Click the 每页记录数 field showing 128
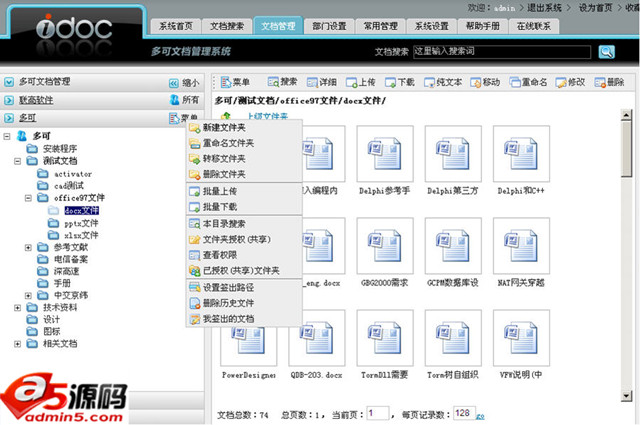The width and height of the screenshot is (640, 425). 464,413
